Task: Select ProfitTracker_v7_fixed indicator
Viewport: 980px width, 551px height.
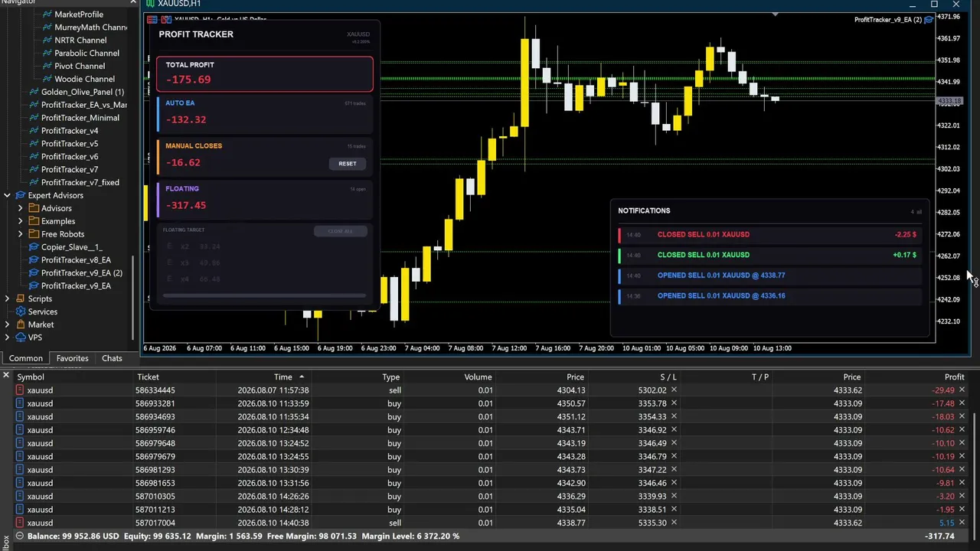Action: pyautogui.click(x=80, y=182)
